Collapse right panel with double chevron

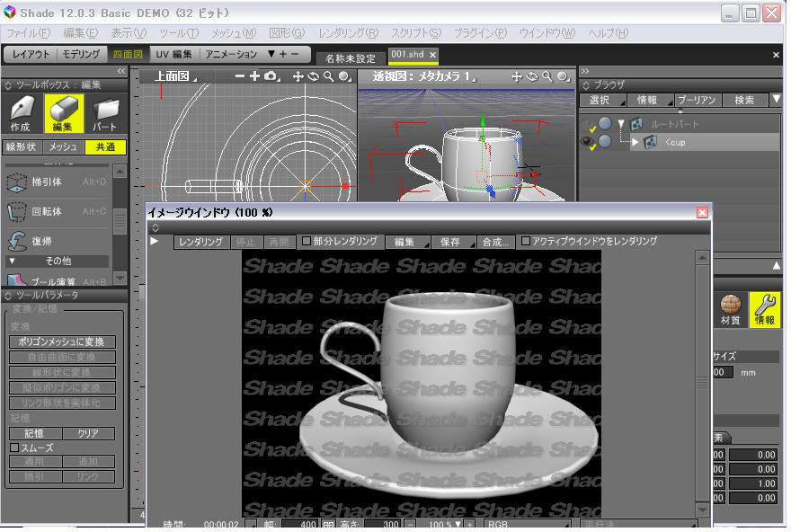pos(584,71)
